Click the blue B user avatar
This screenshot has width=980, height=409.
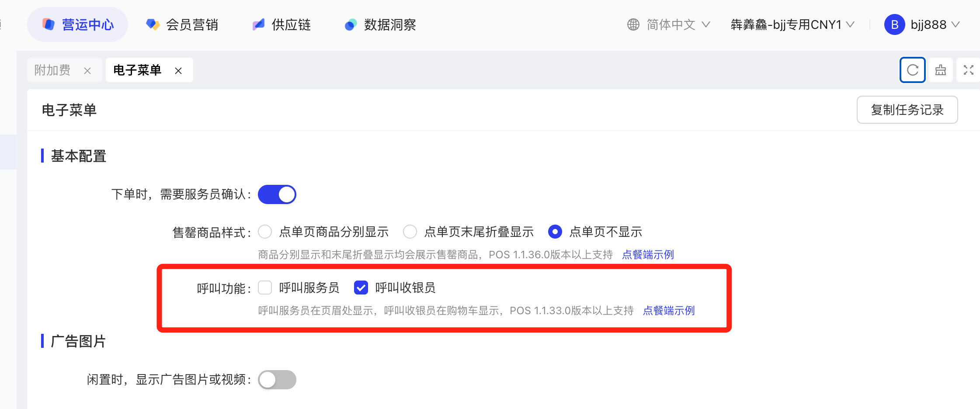[894, 24]
